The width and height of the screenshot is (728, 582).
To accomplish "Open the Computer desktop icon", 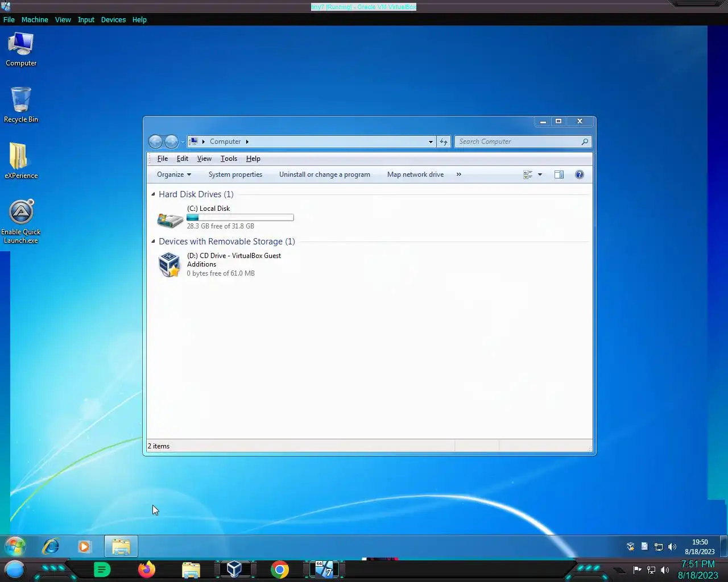I will point(21,49).
